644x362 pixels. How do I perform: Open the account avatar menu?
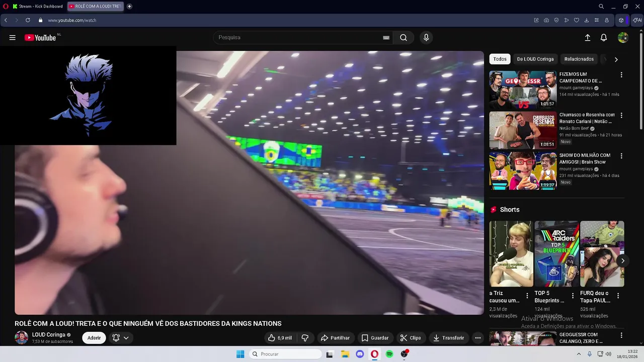click(x=623, y=38)
